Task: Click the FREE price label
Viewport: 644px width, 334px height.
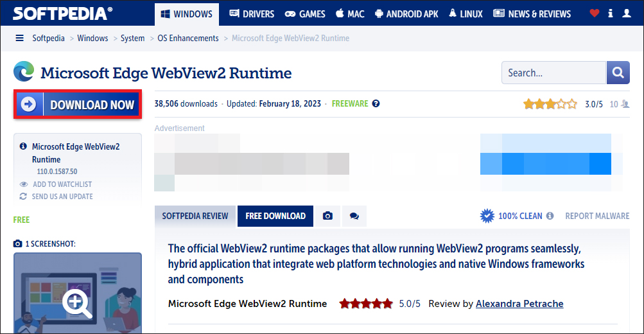Action: 21,220
